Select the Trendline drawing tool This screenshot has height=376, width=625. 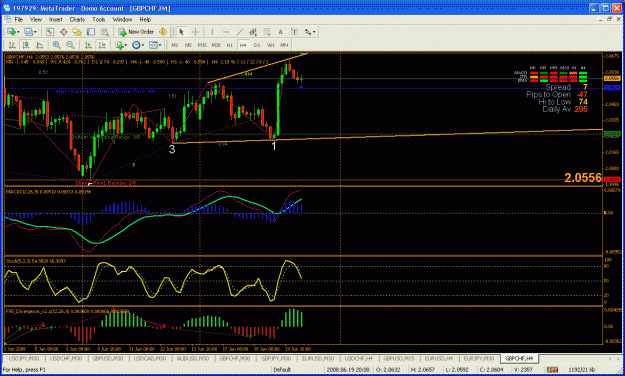(x=240, y=32)
